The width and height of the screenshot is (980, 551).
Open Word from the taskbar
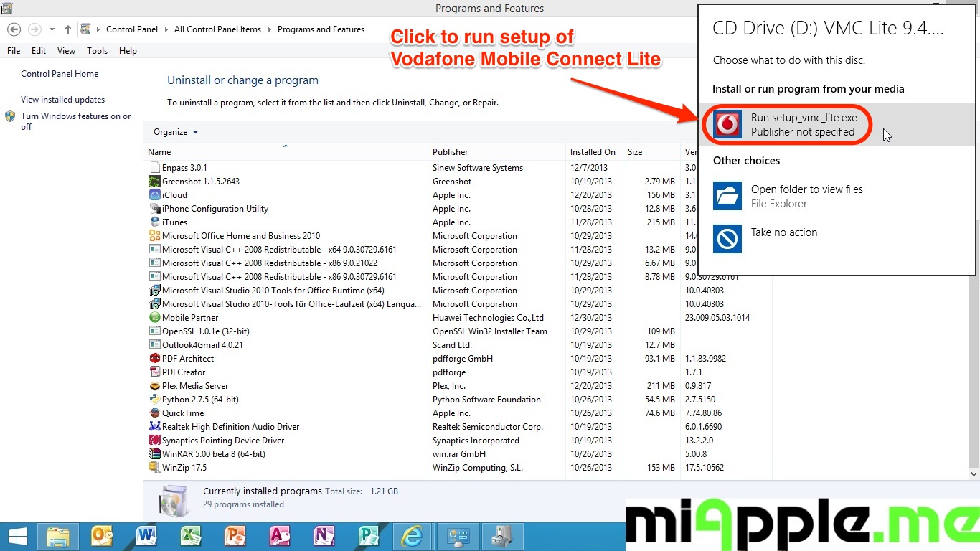146,536
